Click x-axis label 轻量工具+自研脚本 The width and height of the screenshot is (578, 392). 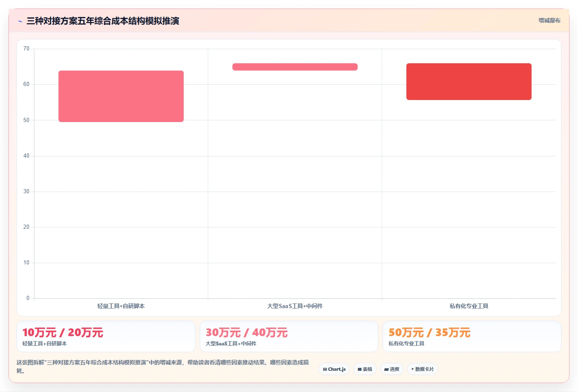click(x=121, y=306)
